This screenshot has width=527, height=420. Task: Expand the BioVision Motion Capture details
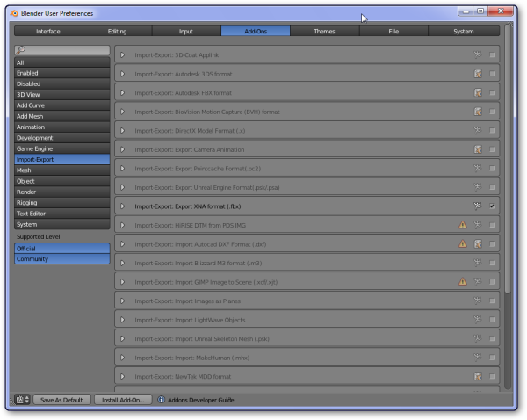(123, 112)
